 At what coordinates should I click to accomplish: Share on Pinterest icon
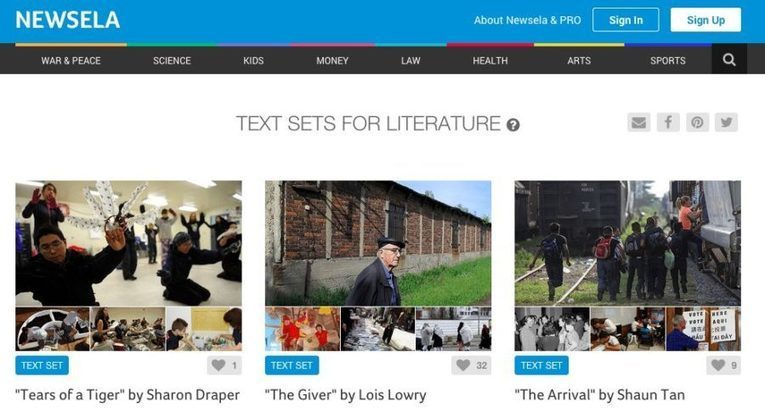(x=697, y=122)
